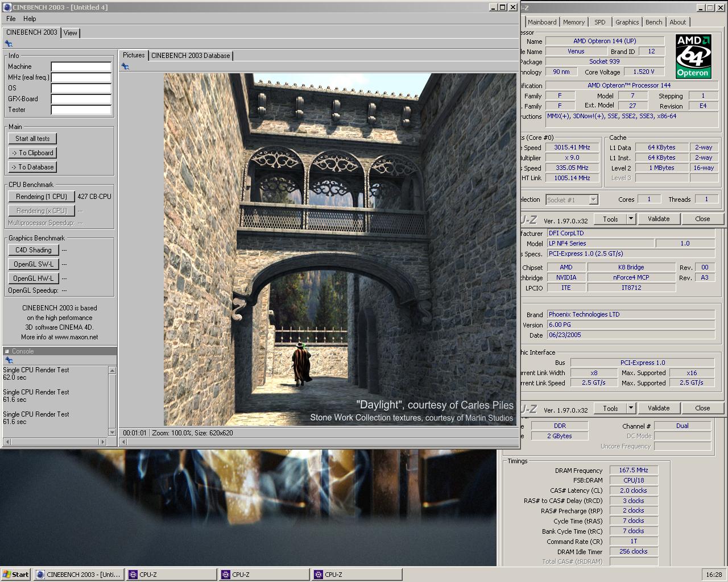Screen dimensions: 728x582
Task: Click the To Clipboard button
Action: (32, 153)
